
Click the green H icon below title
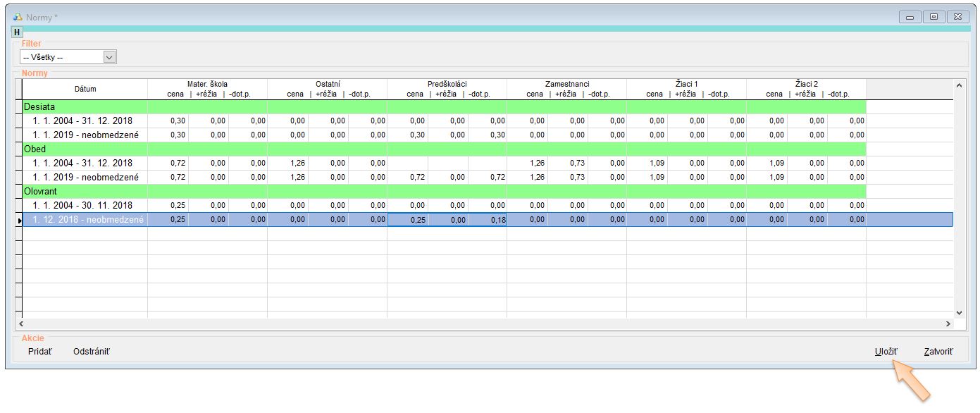[18, 32]
